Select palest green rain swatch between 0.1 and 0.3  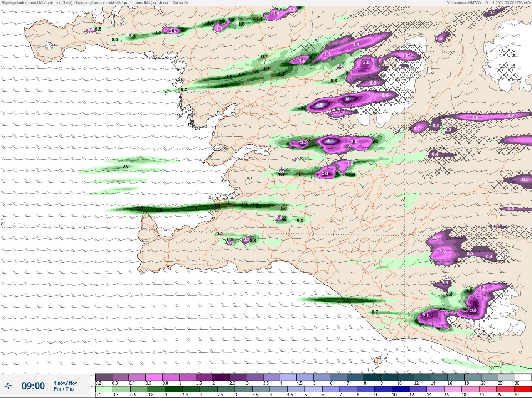pos(103,389)
